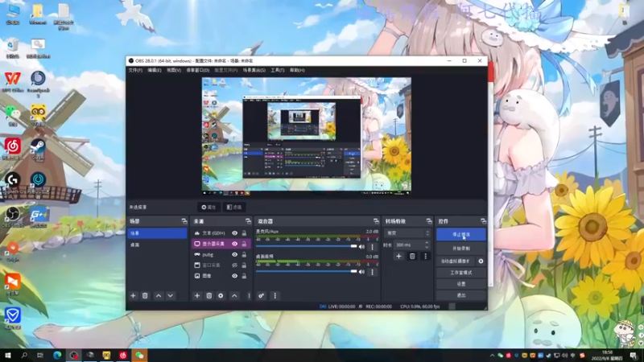Click the OBS preview canvas

[307, 136]
